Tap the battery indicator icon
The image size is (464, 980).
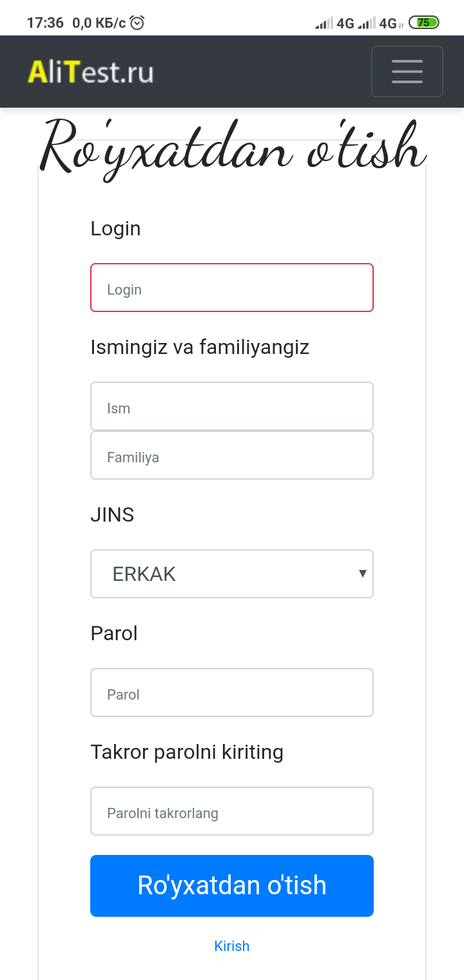423,23
